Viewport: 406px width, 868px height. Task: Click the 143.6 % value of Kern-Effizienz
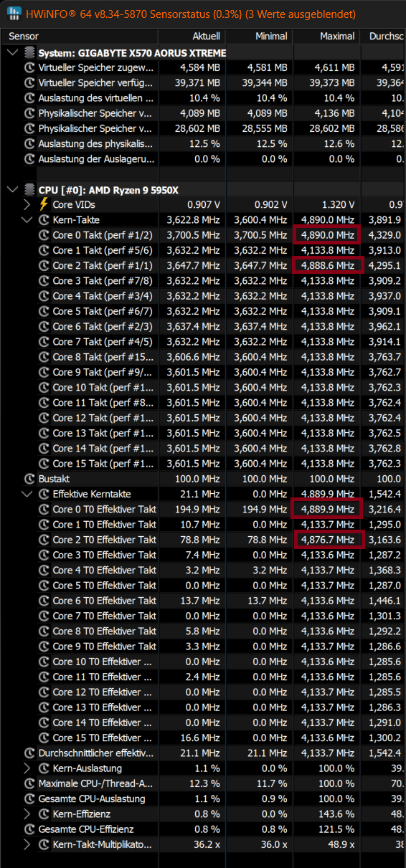click(335, 814)
